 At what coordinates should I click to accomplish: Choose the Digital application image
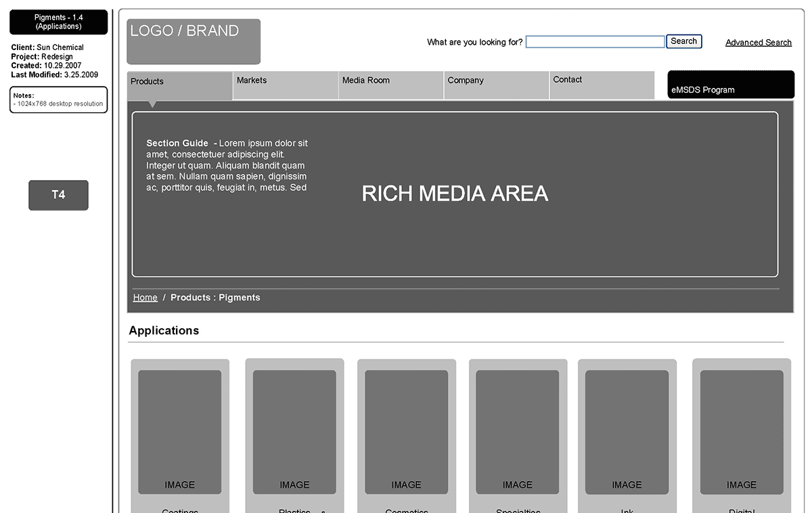(x=742, y=432)
